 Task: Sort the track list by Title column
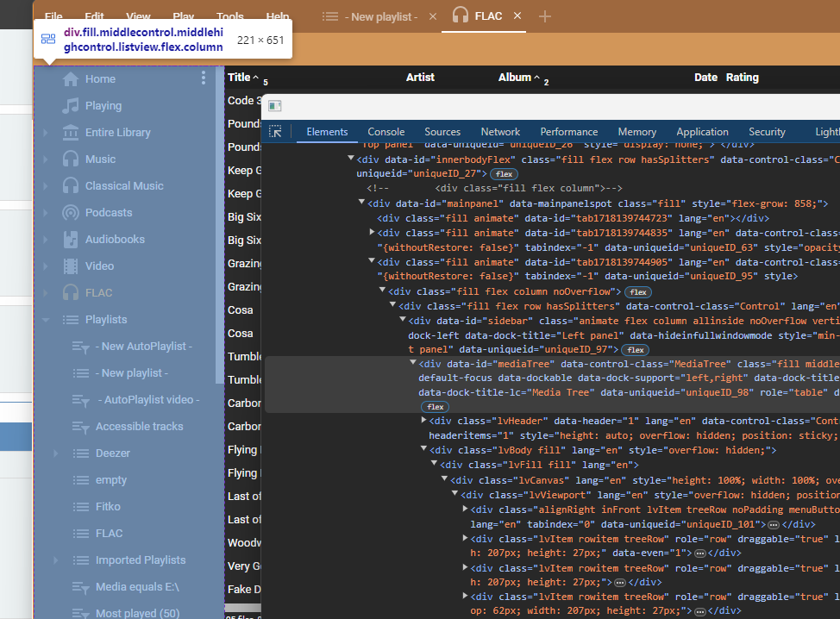(x=239, y=78)
